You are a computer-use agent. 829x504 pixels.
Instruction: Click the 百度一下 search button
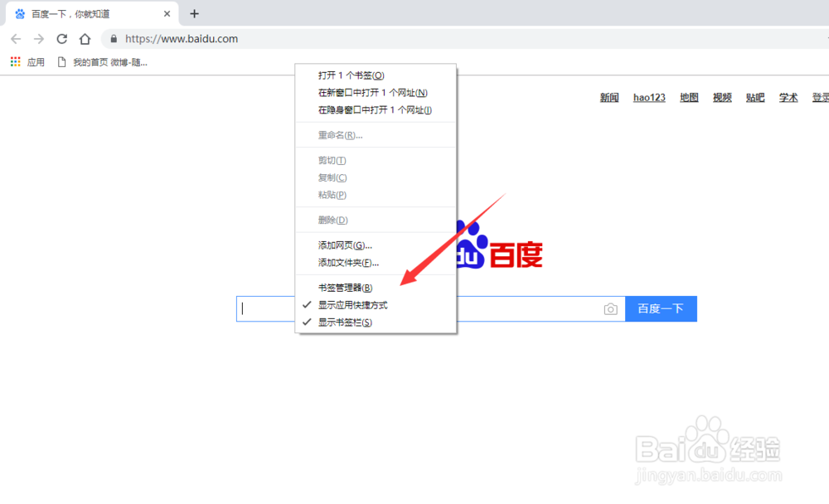point(661,309)
